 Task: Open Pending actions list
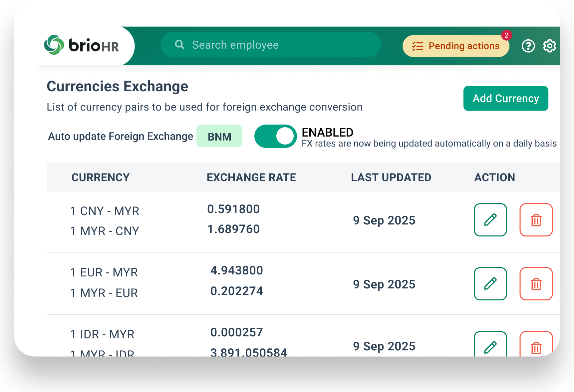(455, 46)
